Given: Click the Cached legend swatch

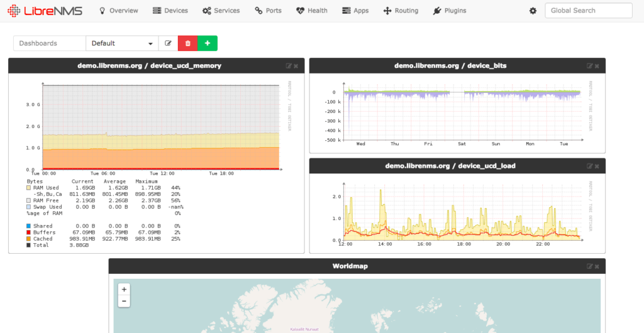Looking at the screenshot, I should tap(29, 239).
